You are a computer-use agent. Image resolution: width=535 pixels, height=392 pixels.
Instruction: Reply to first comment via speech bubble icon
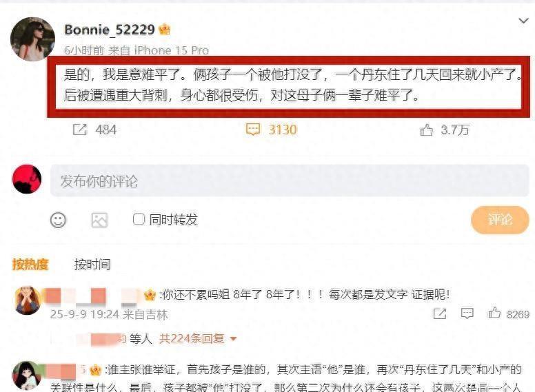467,313
